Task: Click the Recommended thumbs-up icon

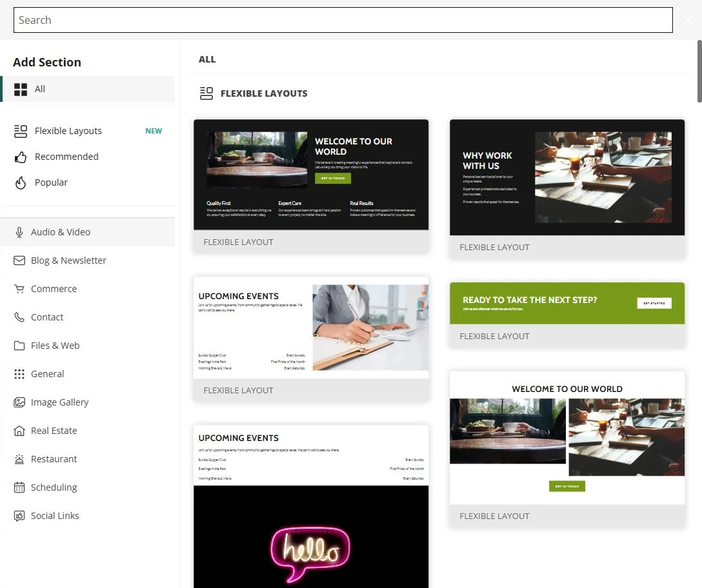Action: coord(21,157)
